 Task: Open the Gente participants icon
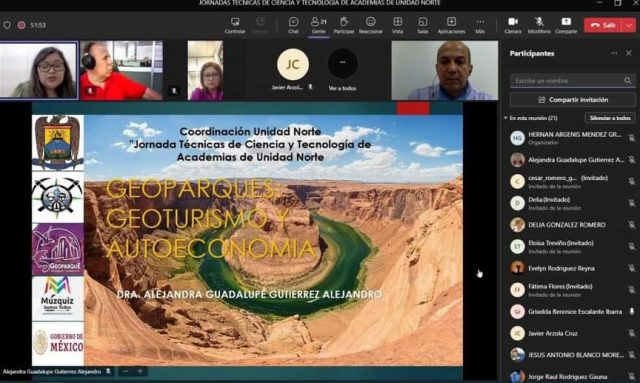[x=319, y=25]
